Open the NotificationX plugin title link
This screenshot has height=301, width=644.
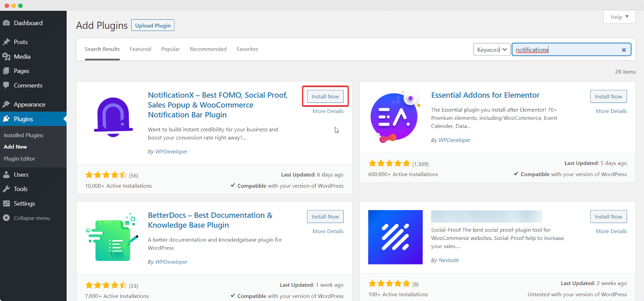pos(218,105)
